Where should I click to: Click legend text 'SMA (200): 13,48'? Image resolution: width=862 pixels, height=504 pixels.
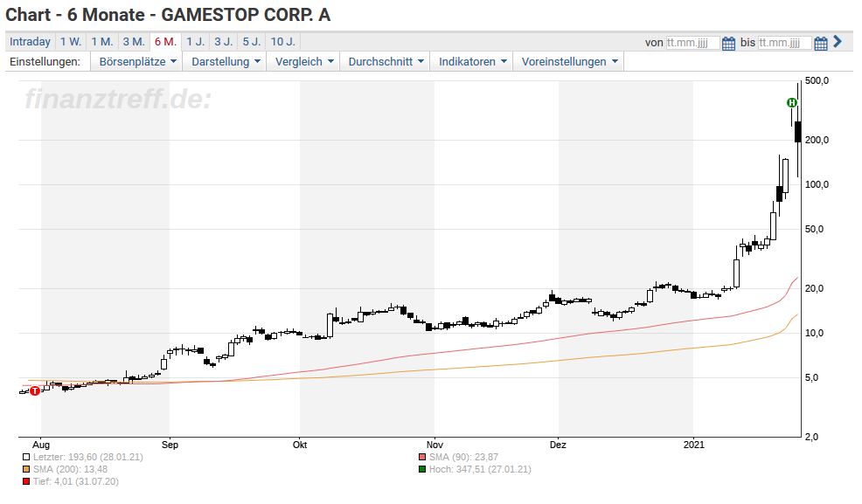click(70, 469)
